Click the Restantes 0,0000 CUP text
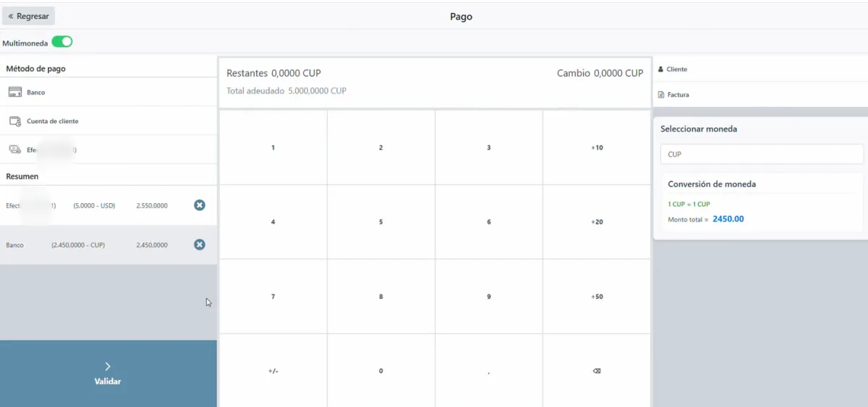Image resolution: width=868 pixels, height=407 pixels. coord(273,73)
